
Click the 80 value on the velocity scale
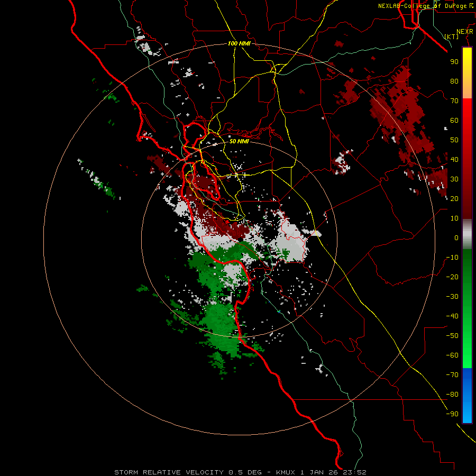click(454, 81)
